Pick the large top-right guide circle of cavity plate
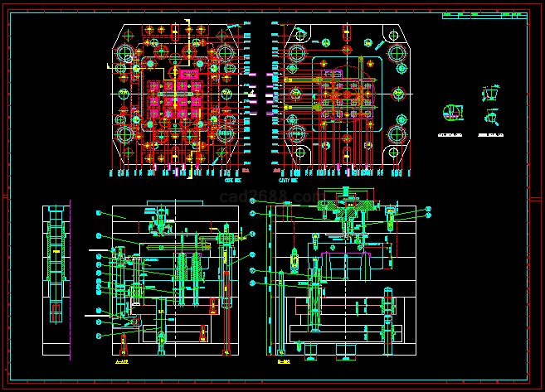 click(399, 55)
